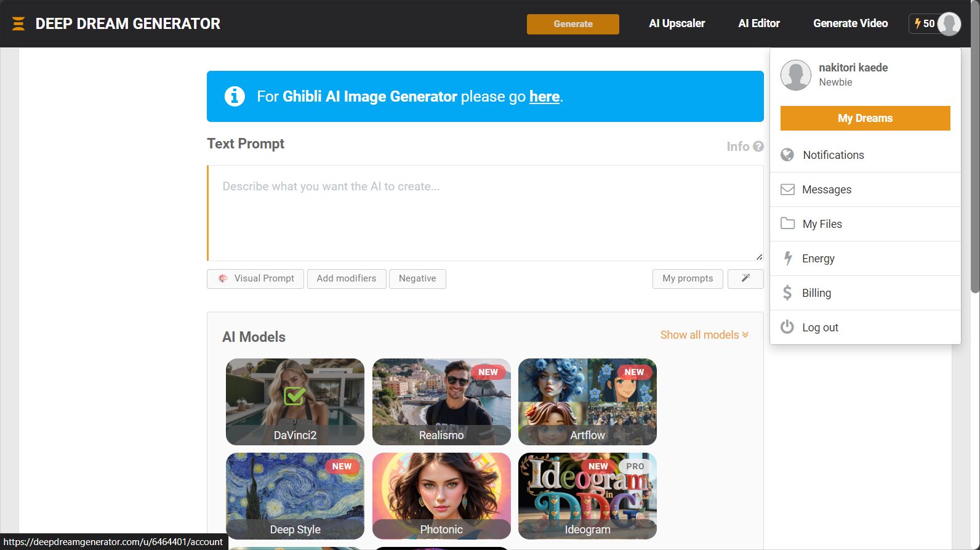
Task: Click the NEW badge on Realismo
Action: click(488, 372)
